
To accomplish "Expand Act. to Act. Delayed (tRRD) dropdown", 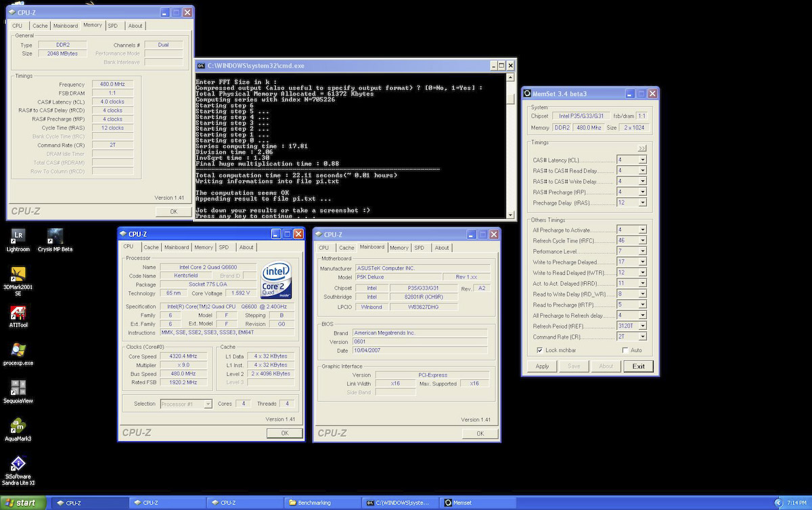I will 642,283.
